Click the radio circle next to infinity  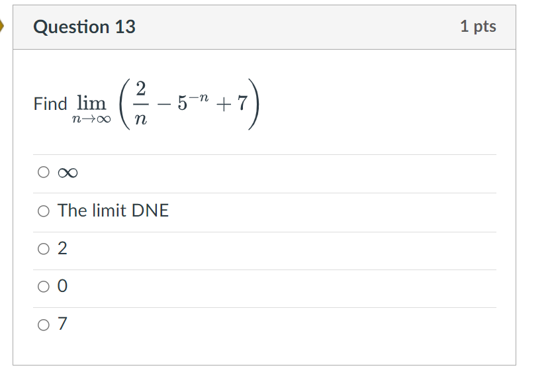click(x=44, y=172)
